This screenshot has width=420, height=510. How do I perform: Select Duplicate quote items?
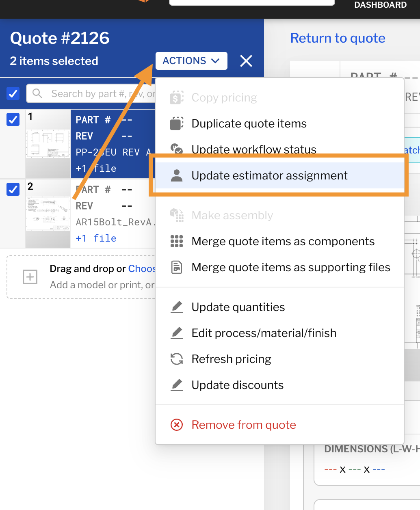click(x=280, y=123)
